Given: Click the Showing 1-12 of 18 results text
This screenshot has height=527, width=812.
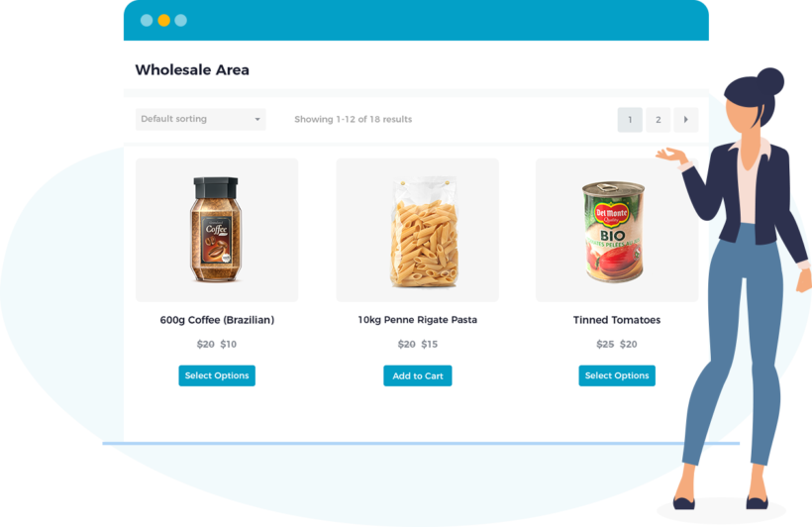Looking at the screenshot, I should point(354,119).
